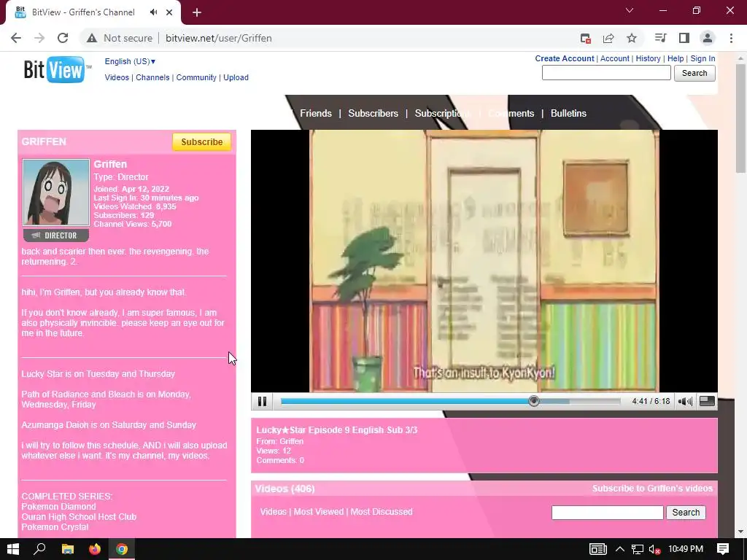Click Search button in the Videos box
Image resolution: width=747 pixels, height=560 pixels.
tap(686, 513)
